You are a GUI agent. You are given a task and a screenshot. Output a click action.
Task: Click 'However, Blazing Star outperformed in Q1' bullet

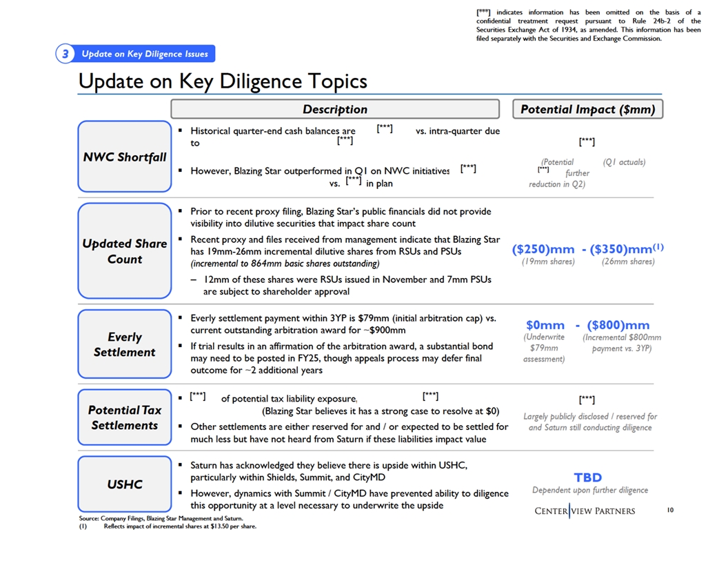pos(320,171)
